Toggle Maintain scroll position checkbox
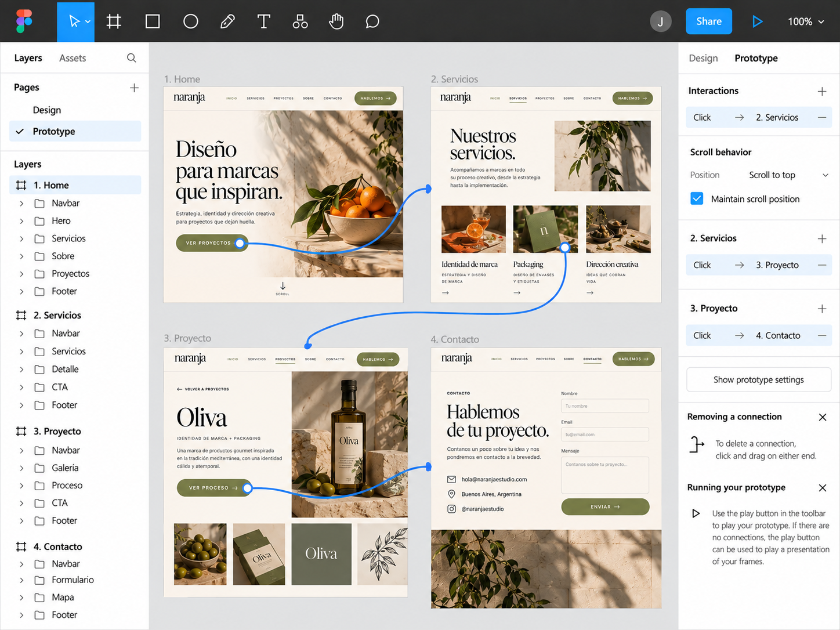840x630 pixels. [x=697, y=198]
